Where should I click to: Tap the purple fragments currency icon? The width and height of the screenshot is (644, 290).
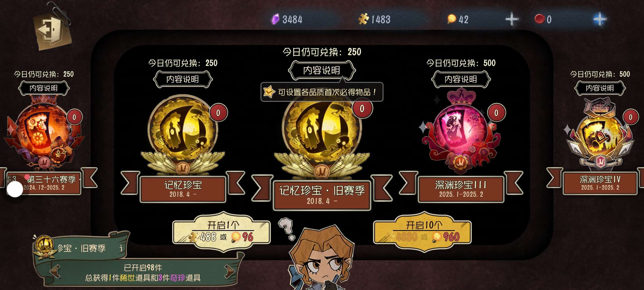point(275,19)
